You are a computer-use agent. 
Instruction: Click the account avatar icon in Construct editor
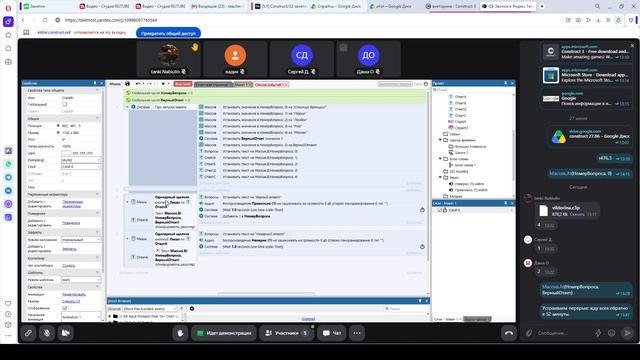tap(426, 84)
